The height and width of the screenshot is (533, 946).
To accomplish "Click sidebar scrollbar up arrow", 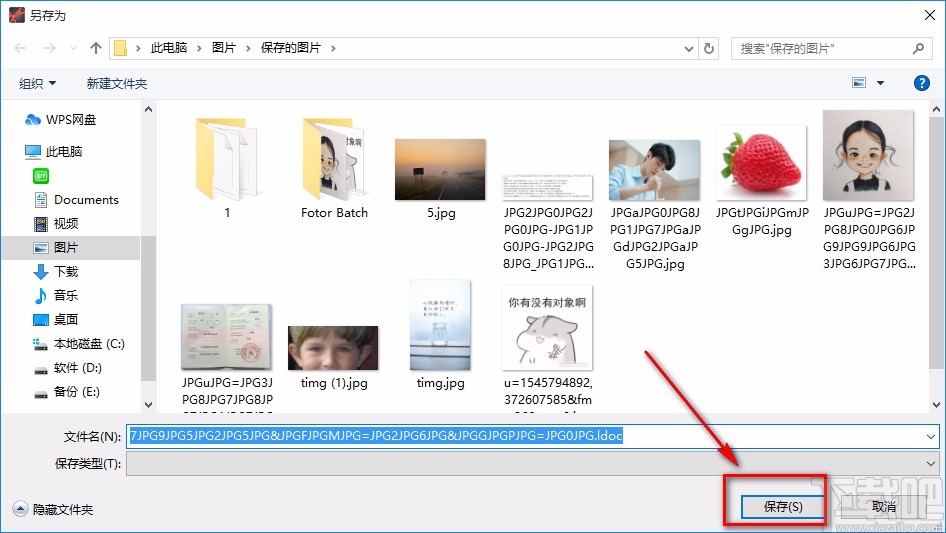I will click(148, 109).
